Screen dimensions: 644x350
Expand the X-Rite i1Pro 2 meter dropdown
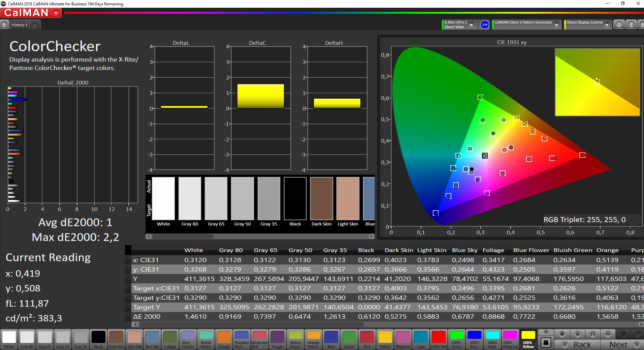tap(471, 25)
